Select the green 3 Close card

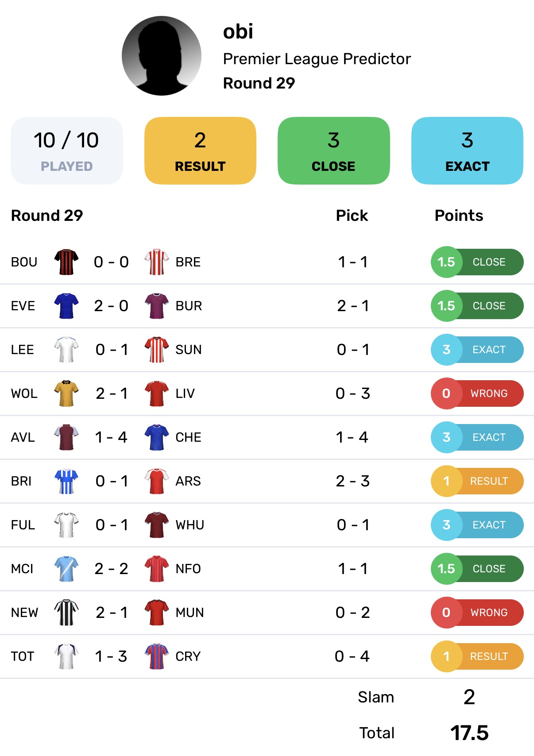pyautogui.click(x=333, y=150)
